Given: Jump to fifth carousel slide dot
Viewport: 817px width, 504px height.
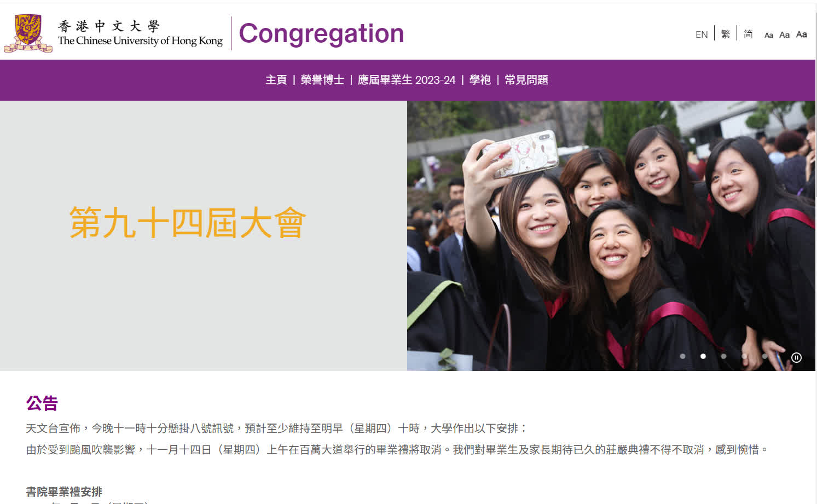Looking at the screenshot, I should pyautogui.click(x=764, y=356).
